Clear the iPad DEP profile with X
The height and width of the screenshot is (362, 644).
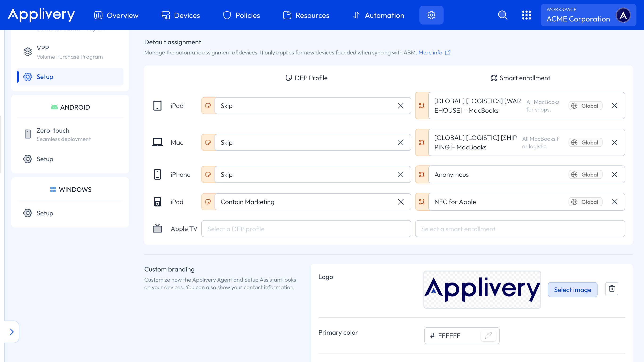400,106
